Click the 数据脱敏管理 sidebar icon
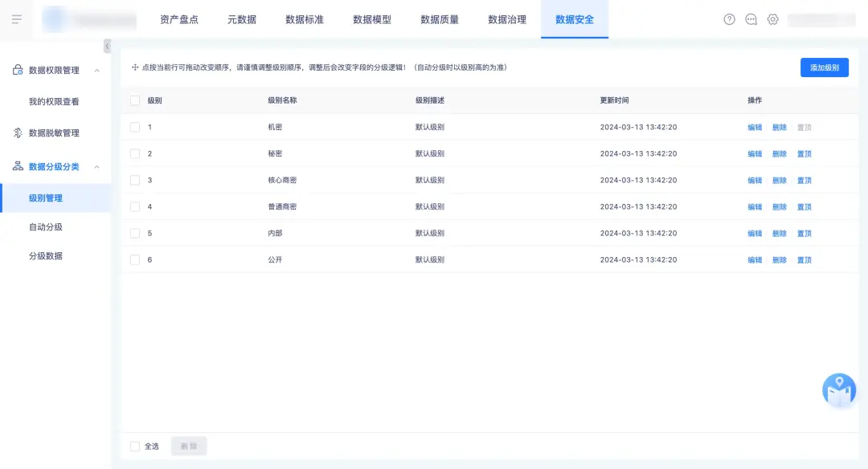Screen dimensions: 868x469 (x=18, y=133)
